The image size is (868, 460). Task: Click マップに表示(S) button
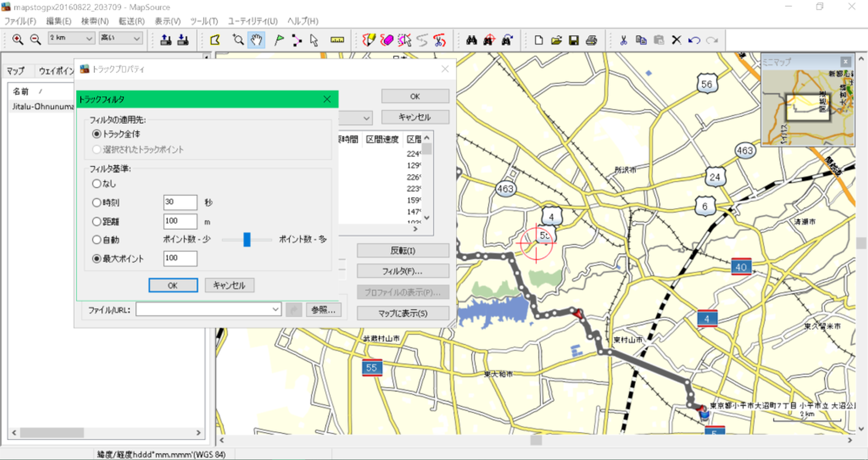[403, 313]
